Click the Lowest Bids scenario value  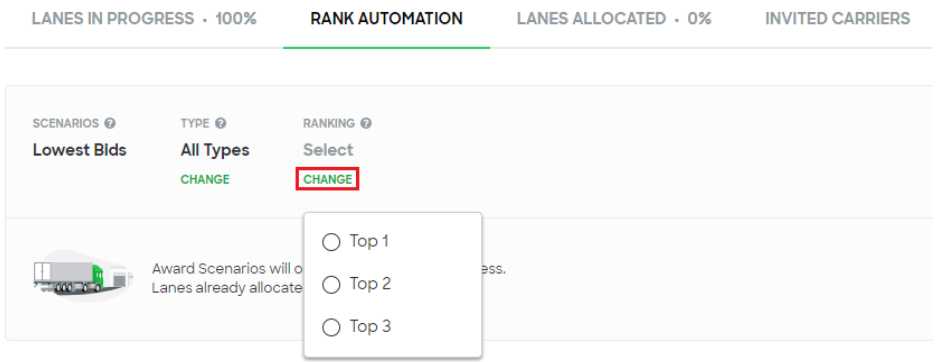(x=79, y=150)
